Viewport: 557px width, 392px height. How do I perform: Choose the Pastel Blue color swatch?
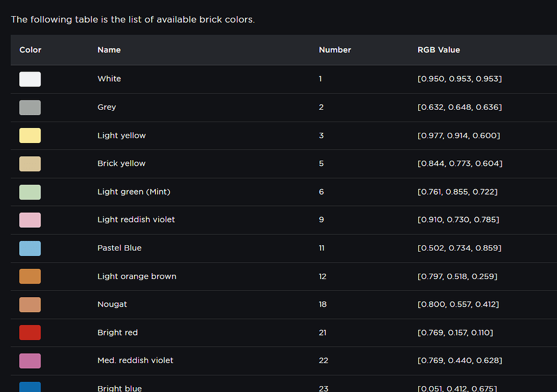pos(30,248)
